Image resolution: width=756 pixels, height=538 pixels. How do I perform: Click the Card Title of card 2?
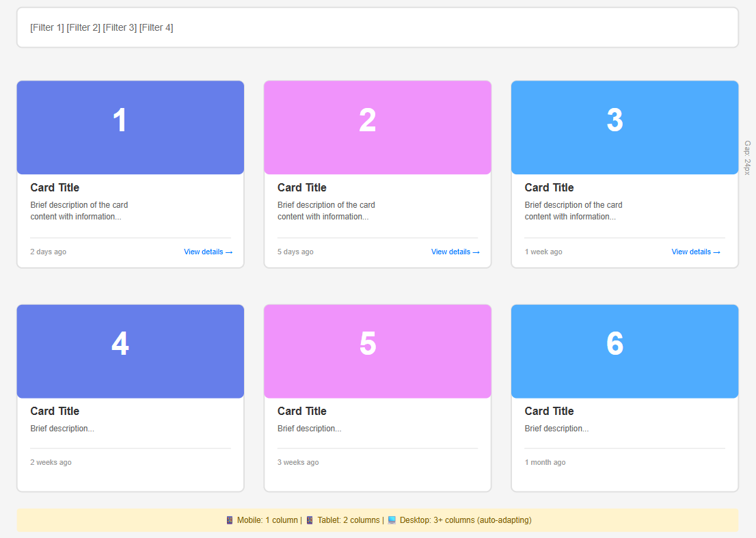pyautogui.click(x=302, y=187)
